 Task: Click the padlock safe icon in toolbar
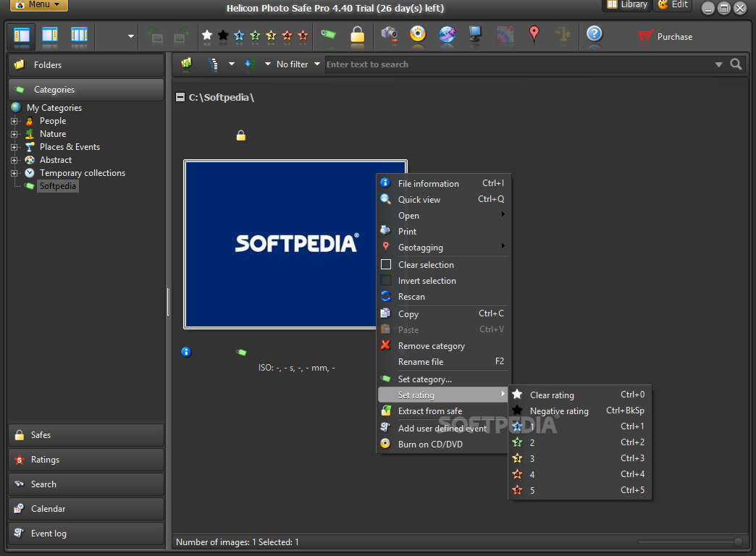[357, 35]
